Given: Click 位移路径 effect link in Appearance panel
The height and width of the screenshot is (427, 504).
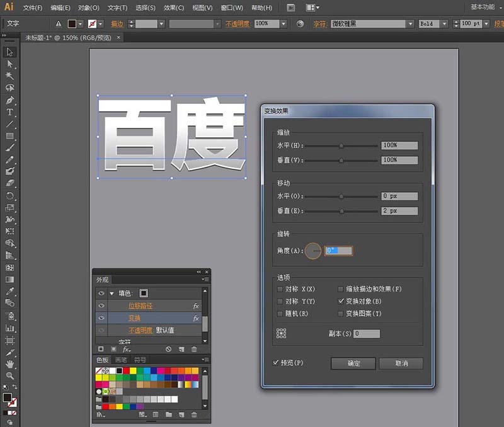Looking at the screenshot, I should 140,305.
